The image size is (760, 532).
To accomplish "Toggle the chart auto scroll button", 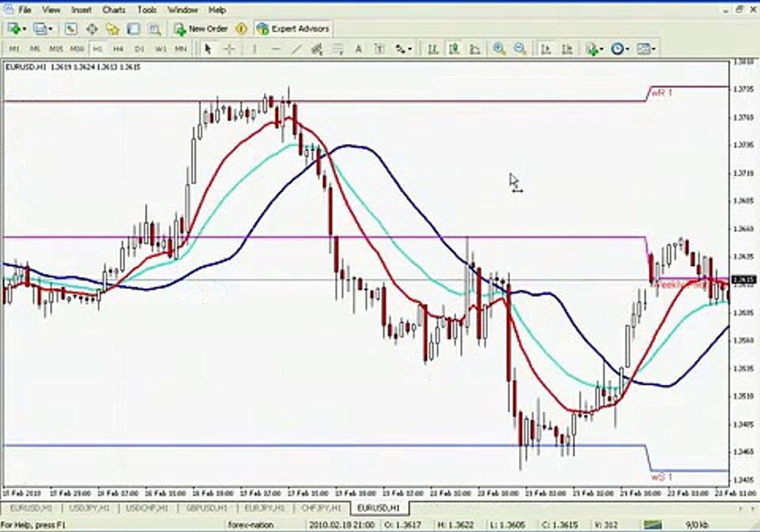I will pyautogui.click(x=546, y=49).
